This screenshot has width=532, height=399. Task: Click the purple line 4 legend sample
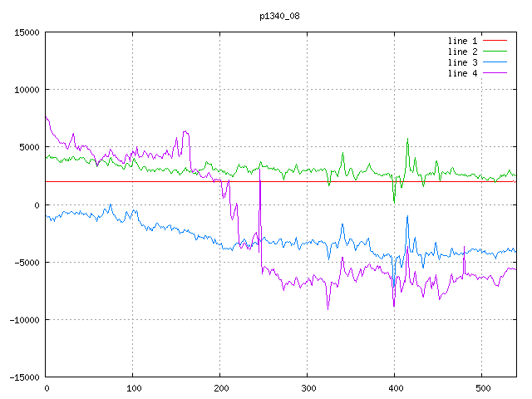pos(495,73)
